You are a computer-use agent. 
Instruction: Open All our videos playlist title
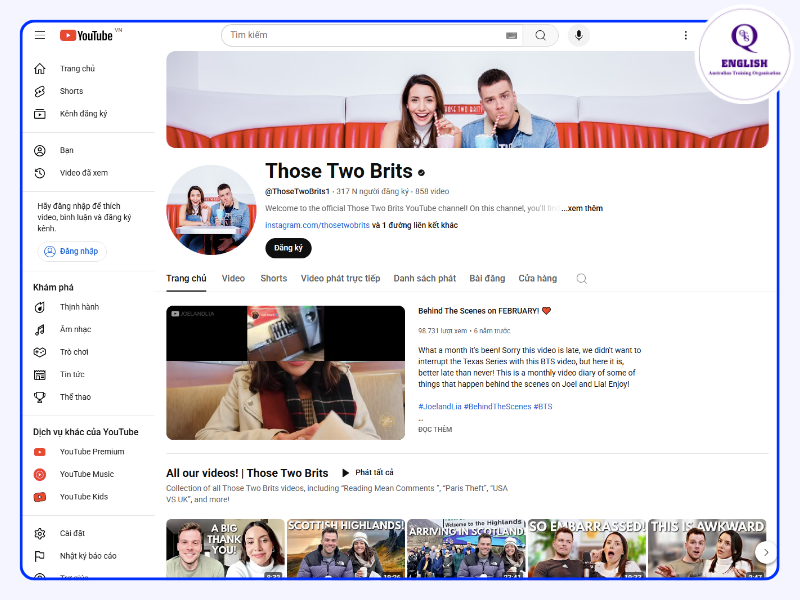[x=247, y=473]
